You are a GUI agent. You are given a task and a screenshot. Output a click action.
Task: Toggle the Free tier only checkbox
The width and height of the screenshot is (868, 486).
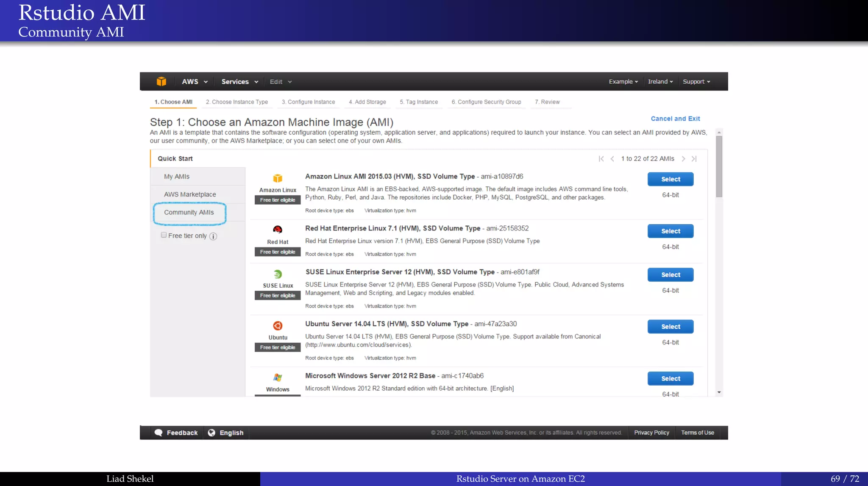click(164, 235)
